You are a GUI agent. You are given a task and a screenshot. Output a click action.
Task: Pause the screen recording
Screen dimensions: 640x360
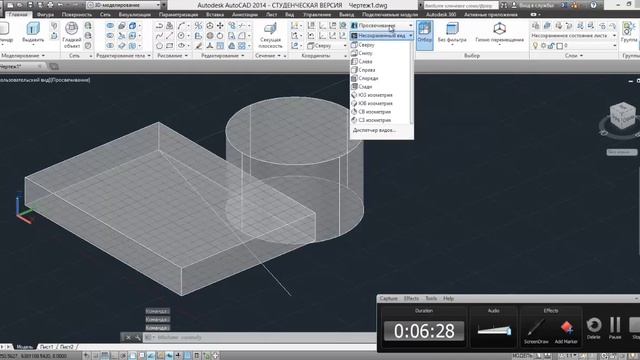[615, 328]
